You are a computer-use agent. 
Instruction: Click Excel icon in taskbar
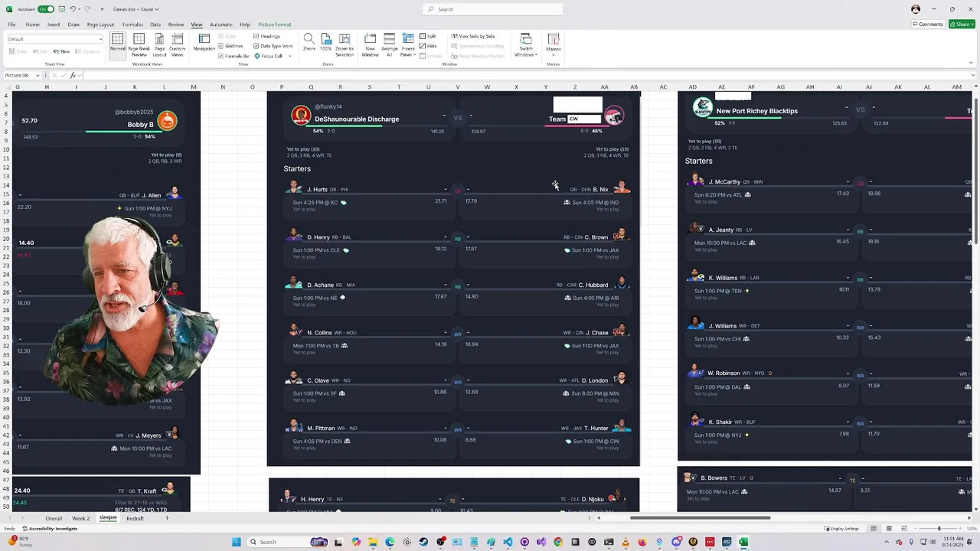coord(743,542)
